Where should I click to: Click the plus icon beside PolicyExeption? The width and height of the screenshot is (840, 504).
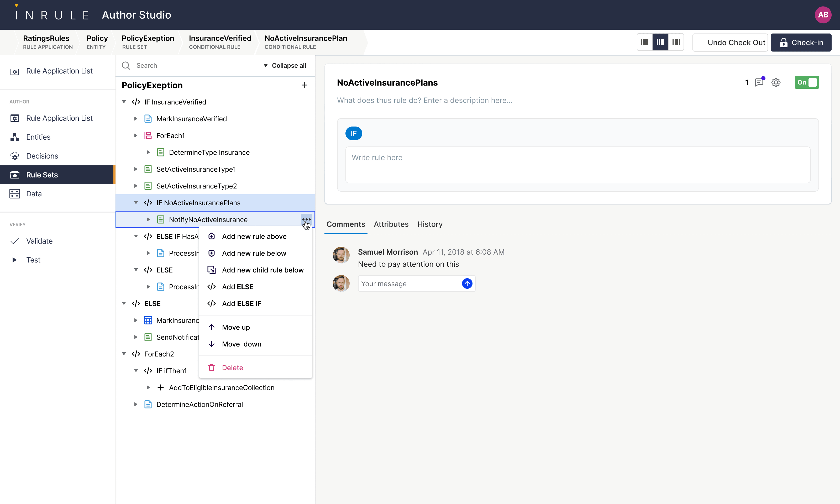(304, 85)
